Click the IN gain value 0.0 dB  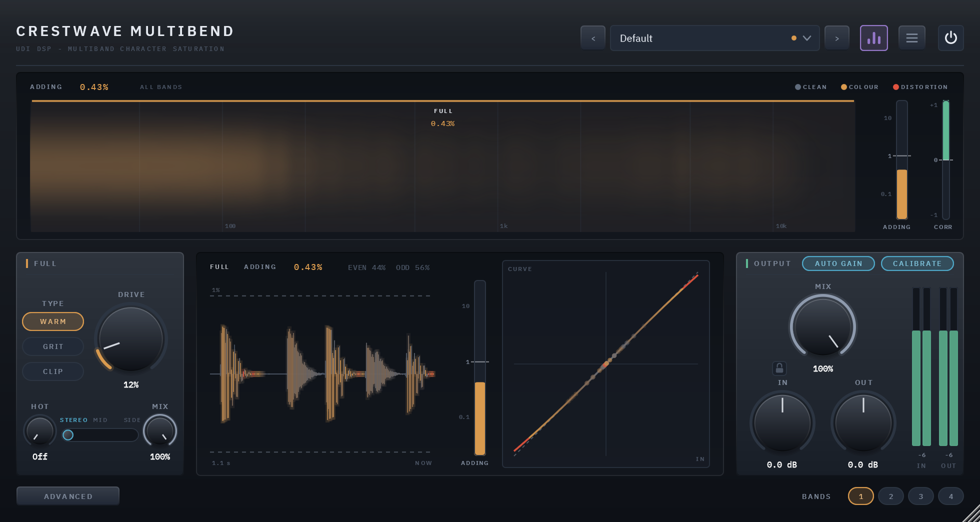point(782,464)
